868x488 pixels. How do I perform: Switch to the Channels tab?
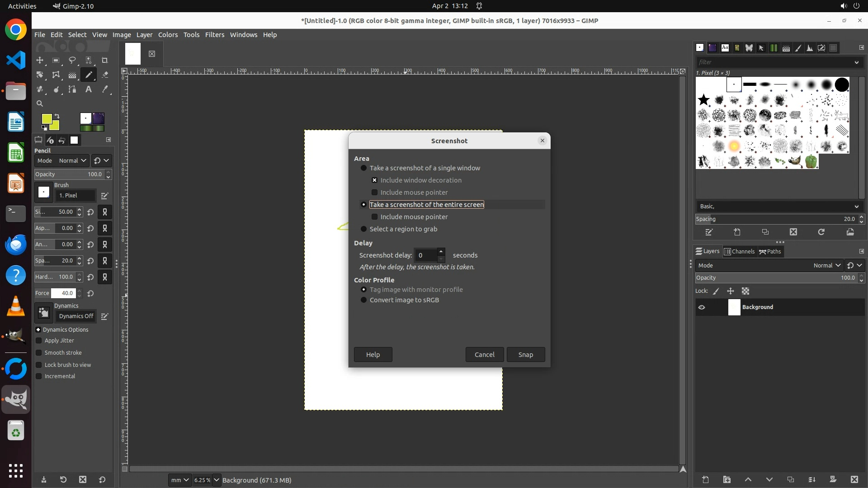(739, 251)
